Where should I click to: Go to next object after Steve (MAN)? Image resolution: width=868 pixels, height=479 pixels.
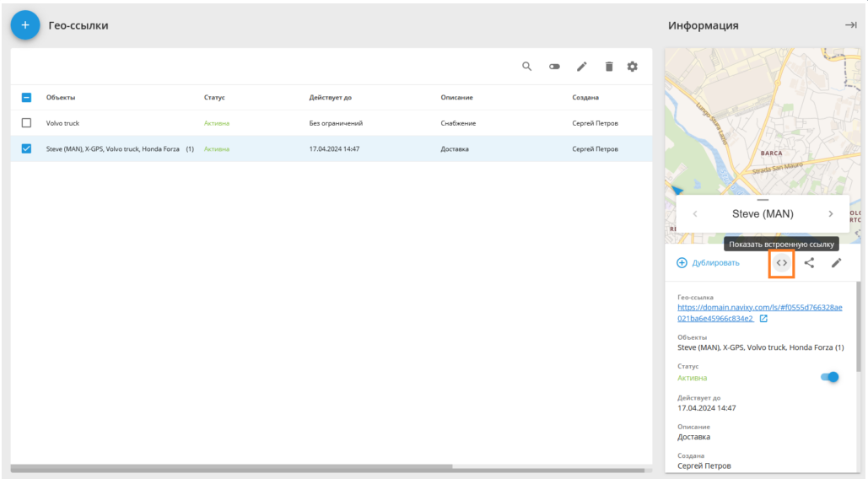tap(830, 214)
